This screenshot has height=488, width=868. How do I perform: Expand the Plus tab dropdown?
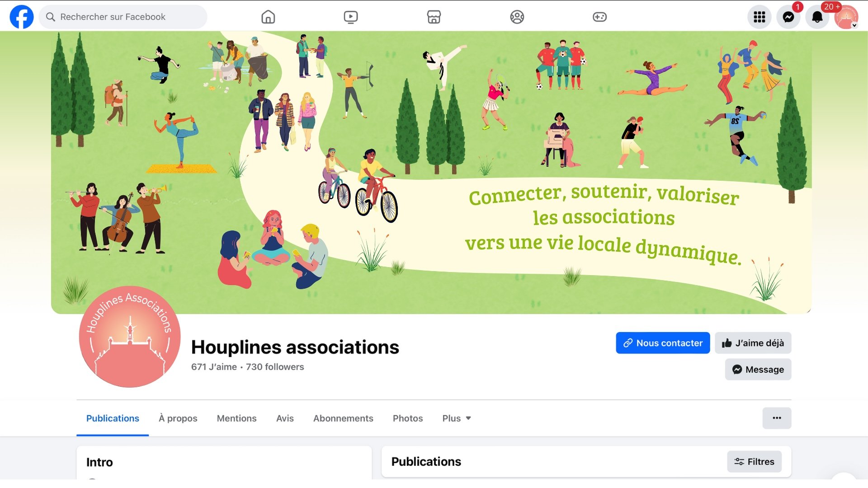[457, 418]
